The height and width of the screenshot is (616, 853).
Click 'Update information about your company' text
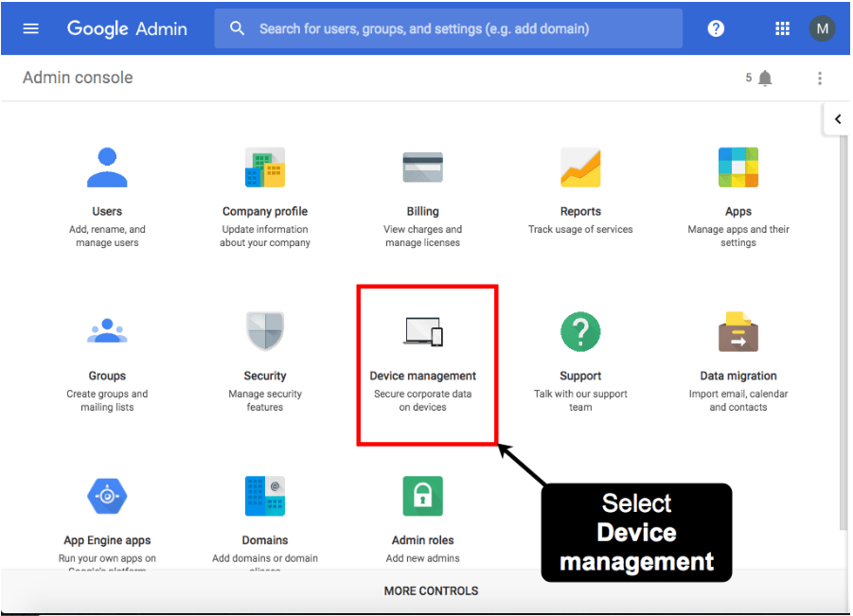[x=265, y=236]
